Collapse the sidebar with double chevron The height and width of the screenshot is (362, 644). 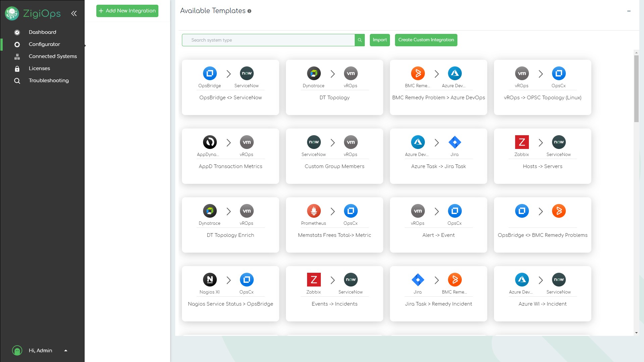74,13
